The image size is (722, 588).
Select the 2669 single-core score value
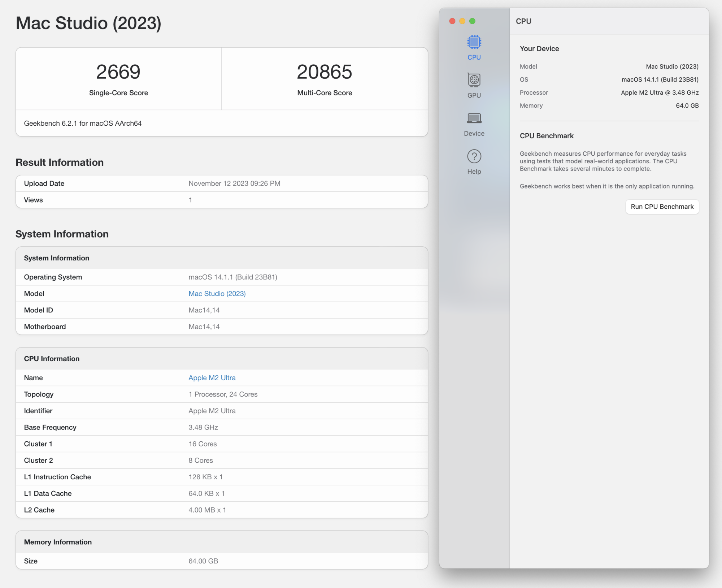(x=118, y=72)
